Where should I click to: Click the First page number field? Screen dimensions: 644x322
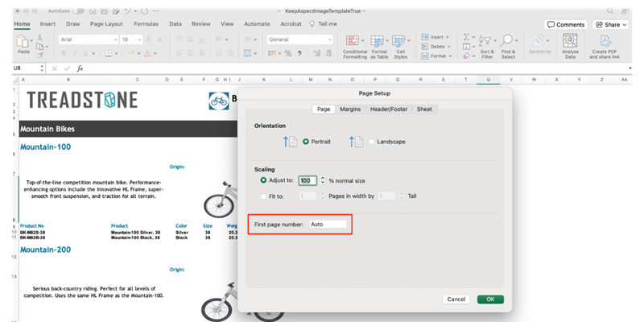coord(328,225)
